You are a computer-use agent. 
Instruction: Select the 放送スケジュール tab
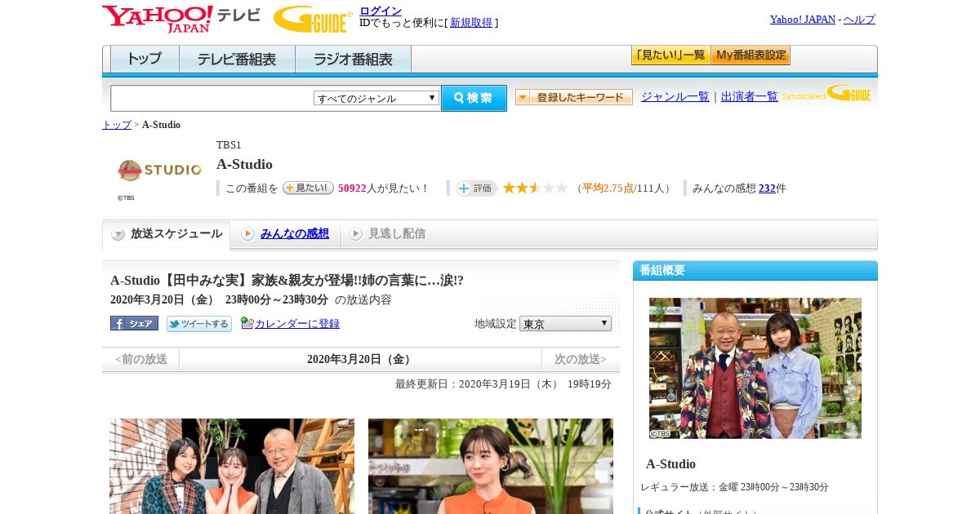tap(166, 234)
